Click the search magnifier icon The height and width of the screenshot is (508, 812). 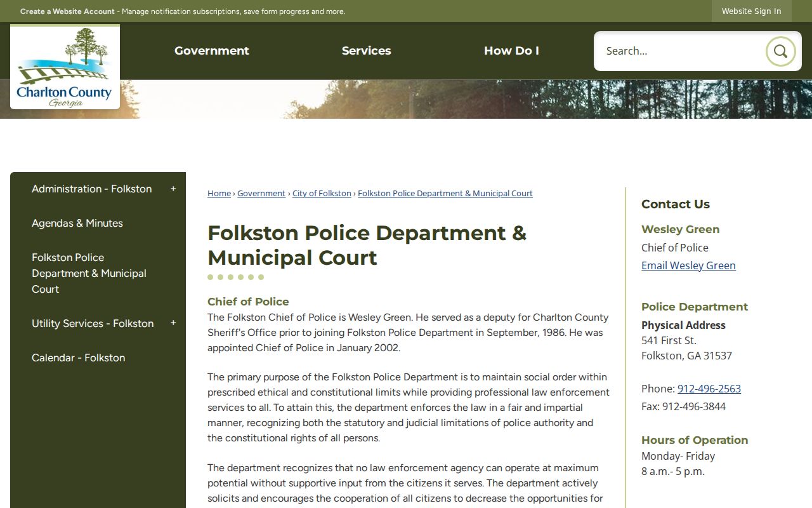pyautogui.click(x=780, y=51)
